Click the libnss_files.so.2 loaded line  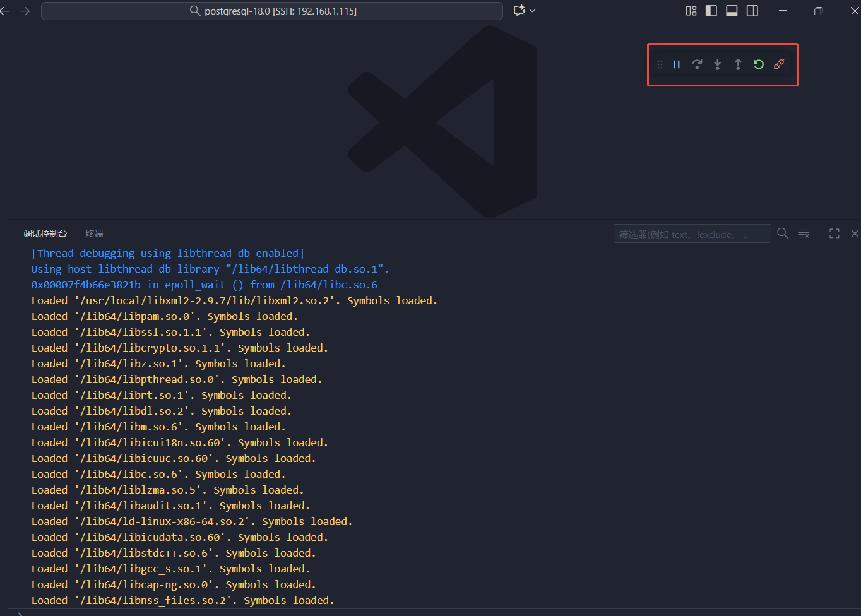tap(183, 600)
